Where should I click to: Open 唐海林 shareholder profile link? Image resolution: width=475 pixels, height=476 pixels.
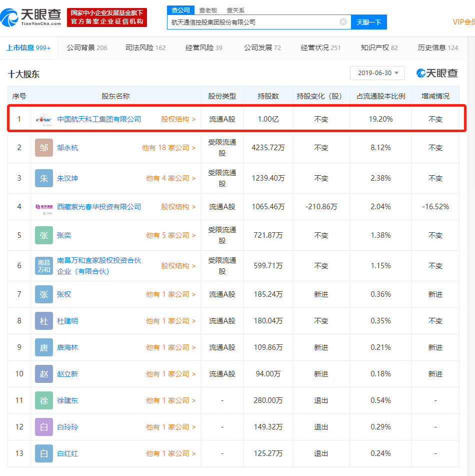67,347
